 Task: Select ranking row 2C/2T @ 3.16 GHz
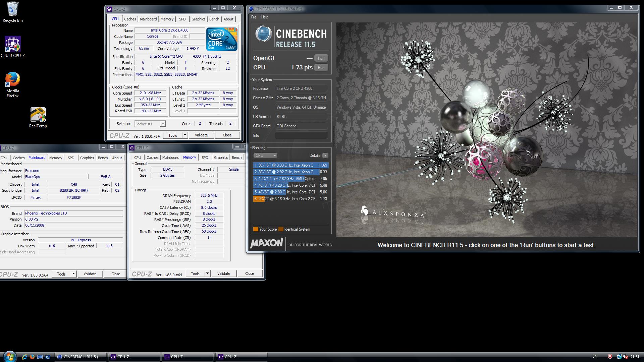pos(291,199)
